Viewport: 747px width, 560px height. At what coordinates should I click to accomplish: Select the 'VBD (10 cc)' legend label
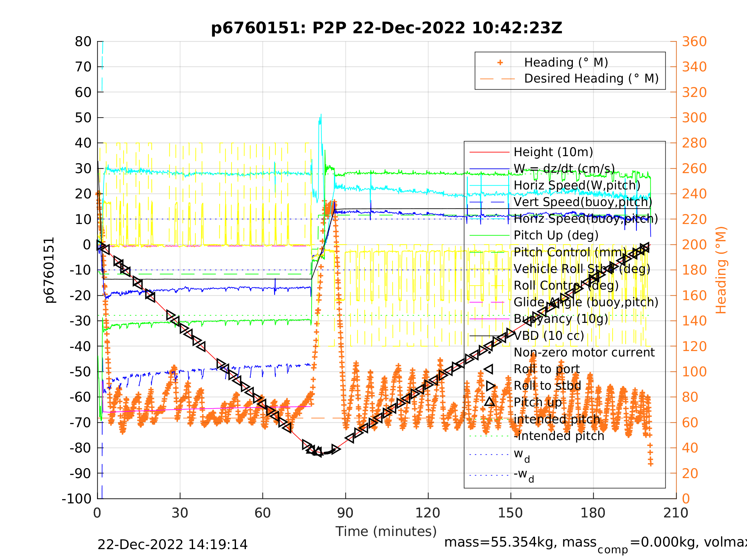tap(549, 336)
